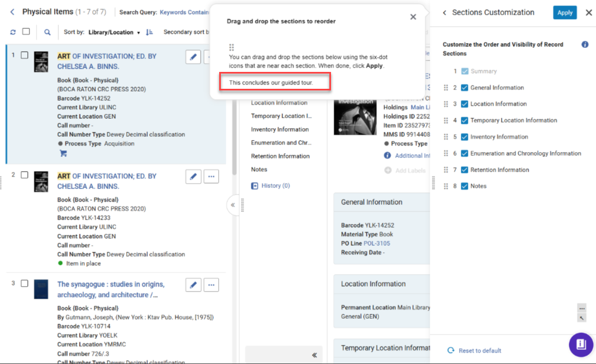This screenshot has height=364, width=596.
Task: Refresh the Physical Items results
Action: coord(13,32)
